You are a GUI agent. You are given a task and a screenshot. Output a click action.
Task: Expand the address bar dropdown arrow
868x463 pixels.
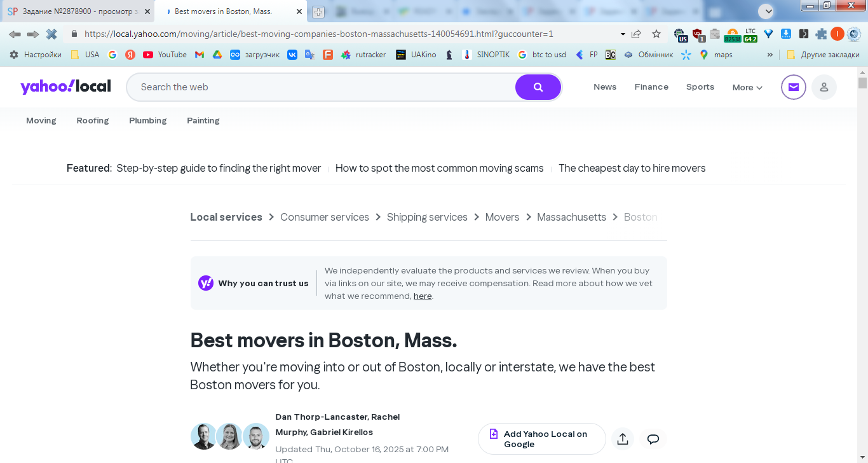(x=623, y=34)
